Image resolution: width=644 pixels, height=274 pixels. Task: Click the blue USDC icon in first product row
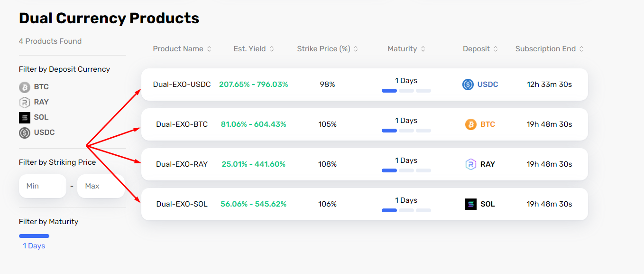(468, 85)
